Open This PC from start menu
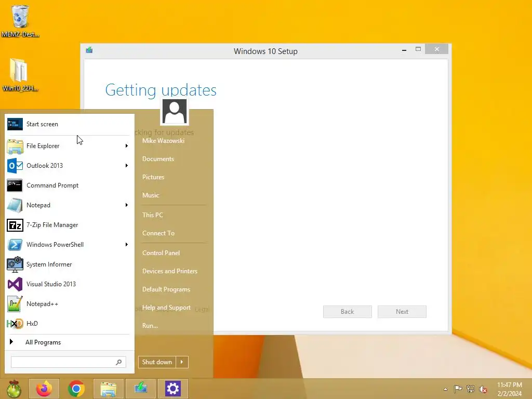The image size is (532, 399). pos(152,215)
